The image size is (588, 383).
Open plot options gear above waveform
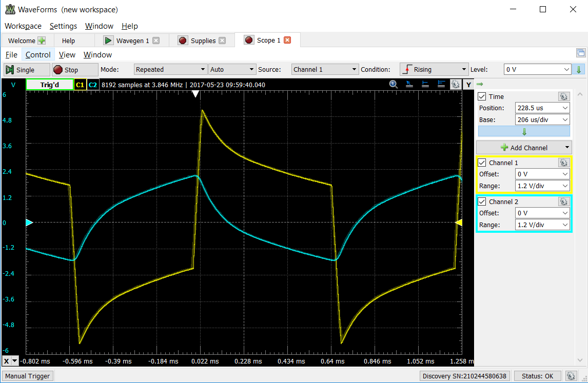455,84
